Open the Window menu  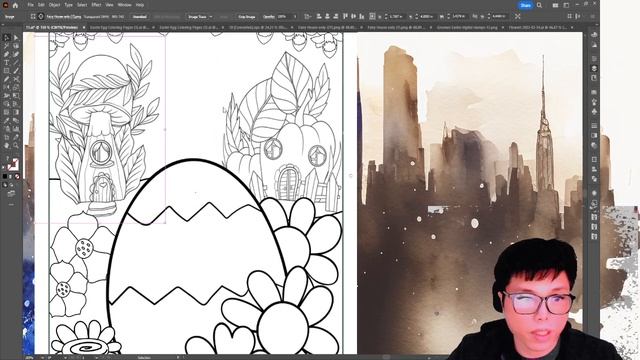(124, 5)
